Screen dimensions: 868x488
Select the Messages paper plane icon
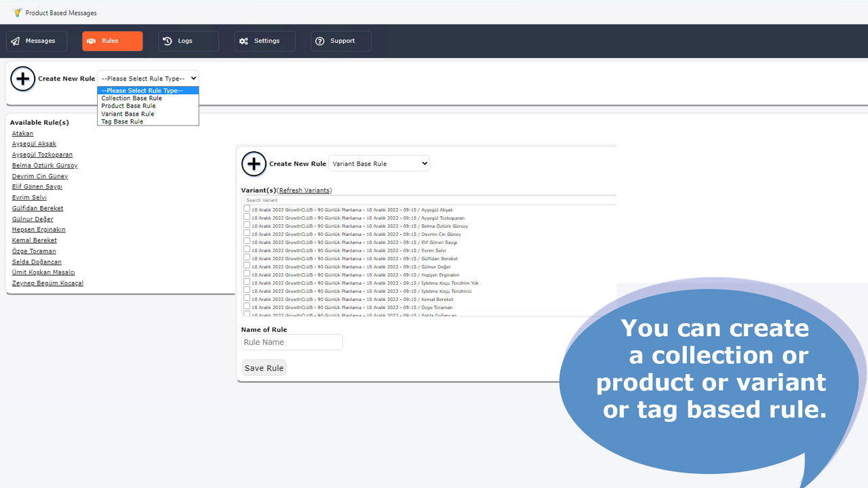(x=15, y=41)
